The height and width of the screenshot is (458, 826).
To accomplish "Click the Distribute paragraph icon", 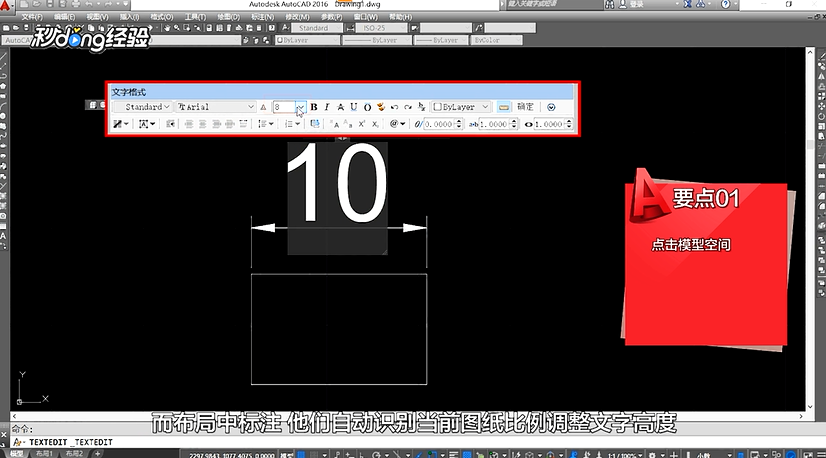I will 243,124.
